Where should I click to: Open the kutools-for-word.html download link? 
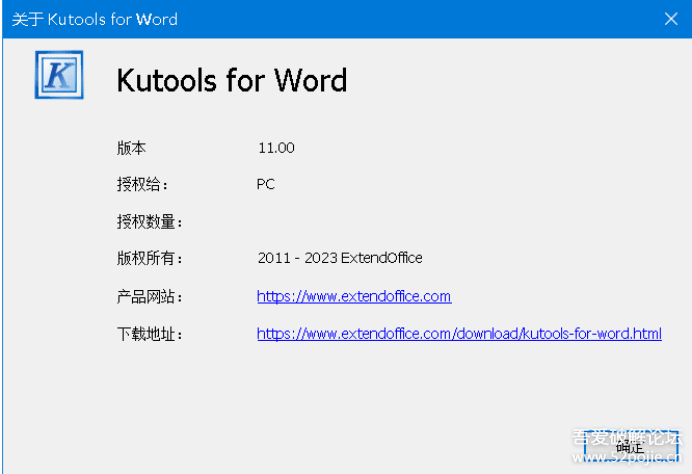[x=459, y=334]
